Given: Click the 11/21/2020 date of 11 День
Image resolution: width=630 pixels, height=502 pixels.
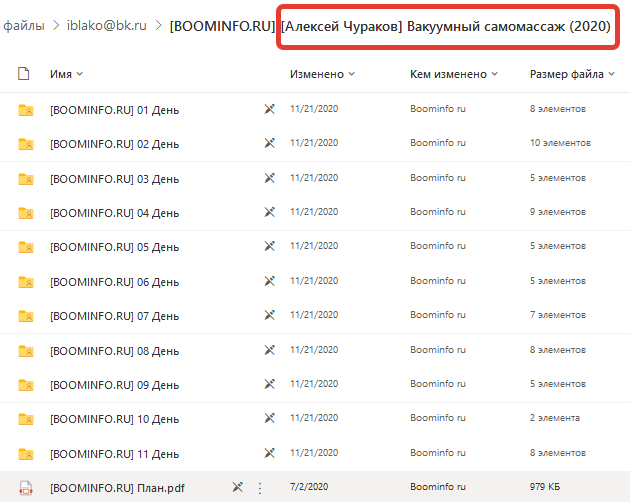Looking at the screenshot, I should [x=314, y=453].
